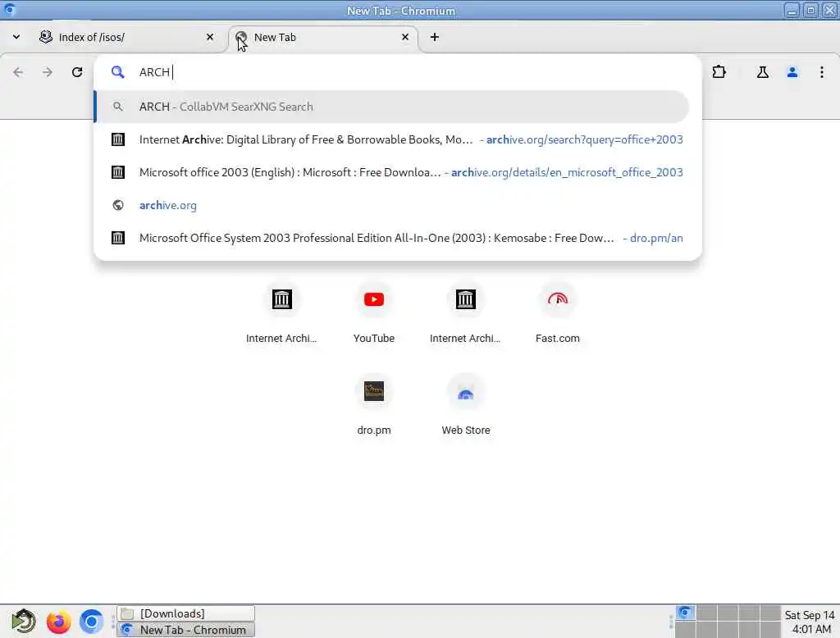Click the forward navigation arrow

click(x=48, y=72)
